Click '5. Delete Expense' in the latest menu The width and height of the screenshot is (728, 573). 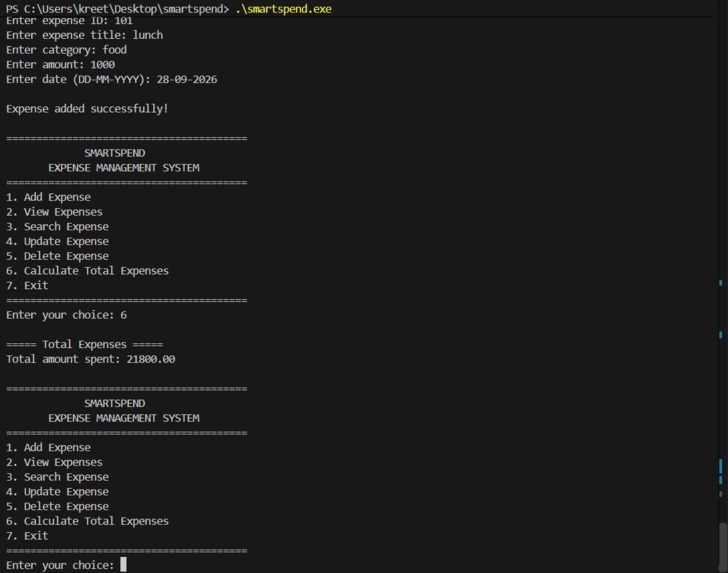(x=57, y=506)
